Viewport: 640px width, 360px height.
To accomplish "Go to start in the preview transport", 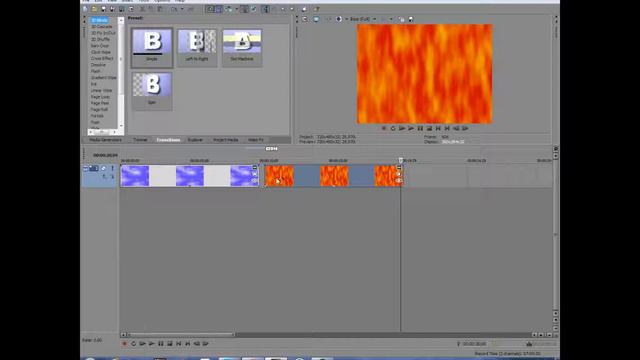I will 438,128.
